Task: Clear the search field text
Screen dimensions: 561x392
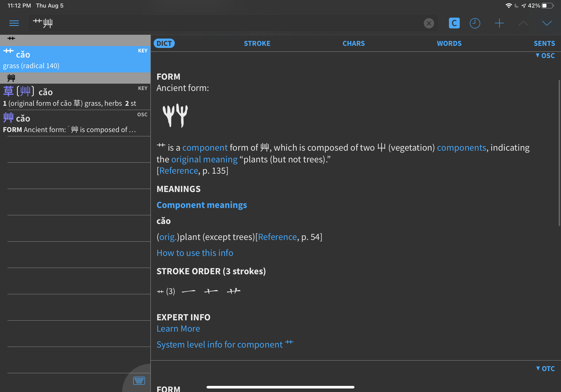Action: click(x=429, y=23)
